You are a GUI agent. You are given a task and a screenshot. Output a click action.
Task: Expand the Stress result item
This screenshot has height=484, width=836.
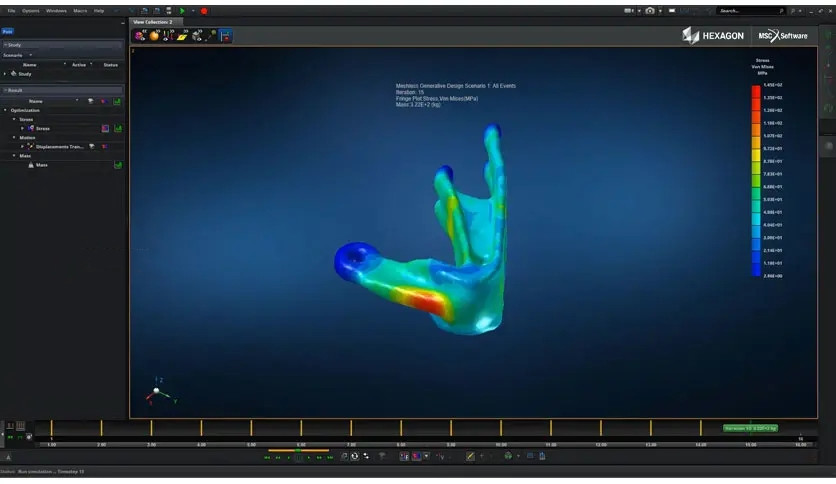(22, 128)
